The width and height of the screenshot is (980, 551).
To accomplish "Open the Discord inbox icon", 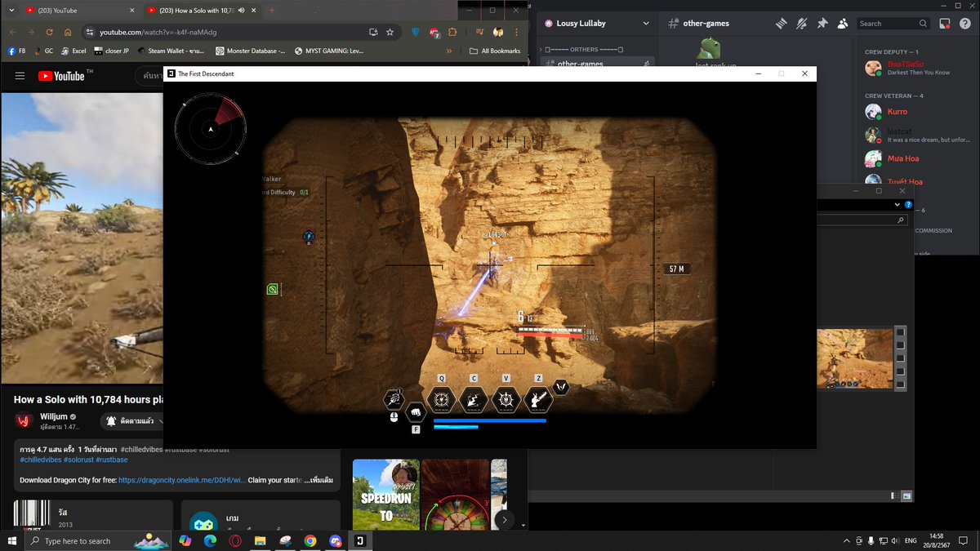I will tap(945, 24).
